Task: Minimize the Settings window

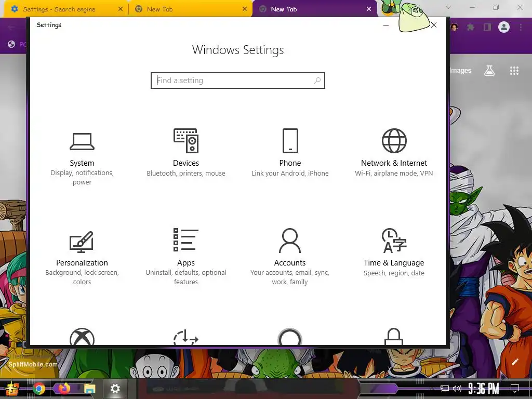Action: coord(386,25)
